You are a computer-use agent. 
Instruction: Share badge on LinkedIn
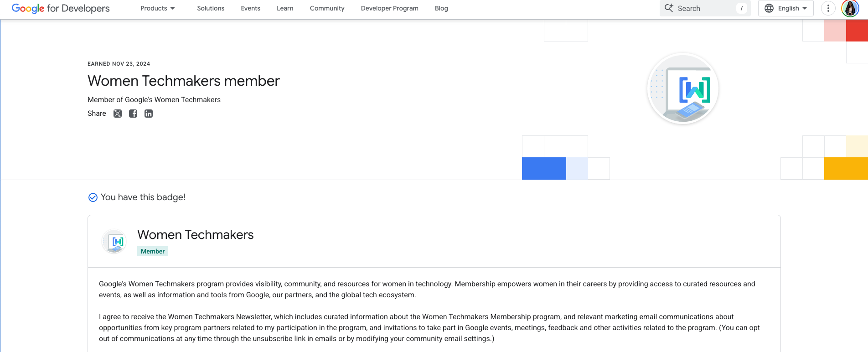pyautogui.click(x=149, y=114)
